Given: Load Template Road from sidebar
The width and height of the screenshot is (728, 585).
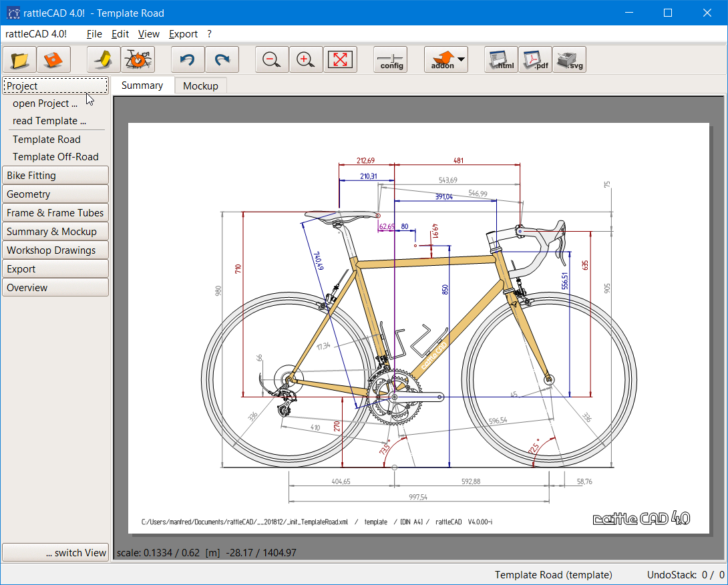Looking at the screenshot, I should [47, 140].
